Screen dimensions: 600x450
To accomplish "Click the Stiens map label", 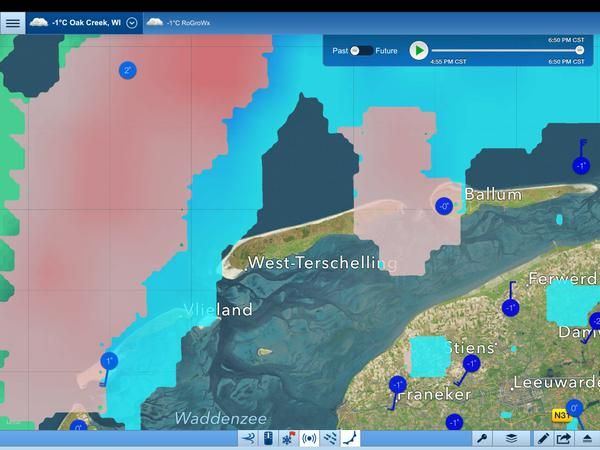I will point(471,348).
